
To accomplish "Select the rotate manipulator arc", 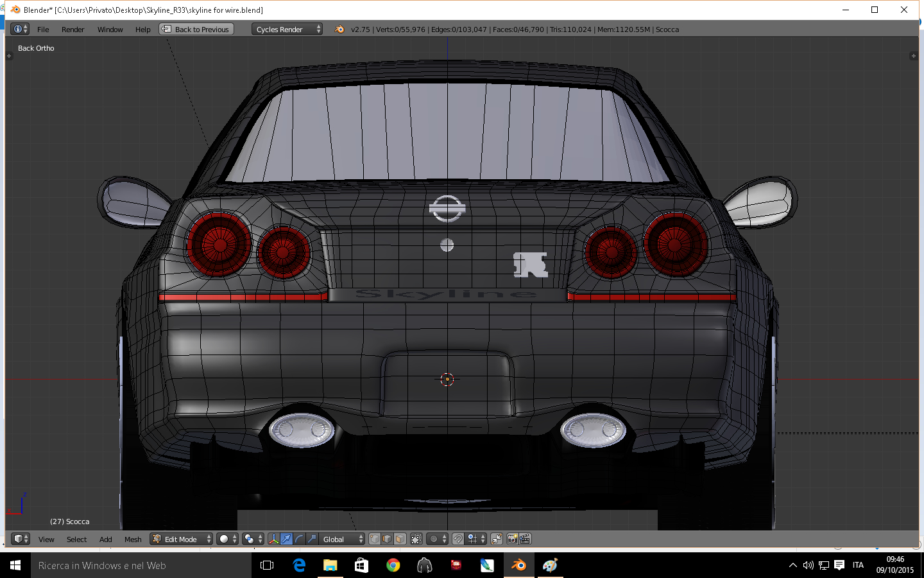I will coord(299,539).
